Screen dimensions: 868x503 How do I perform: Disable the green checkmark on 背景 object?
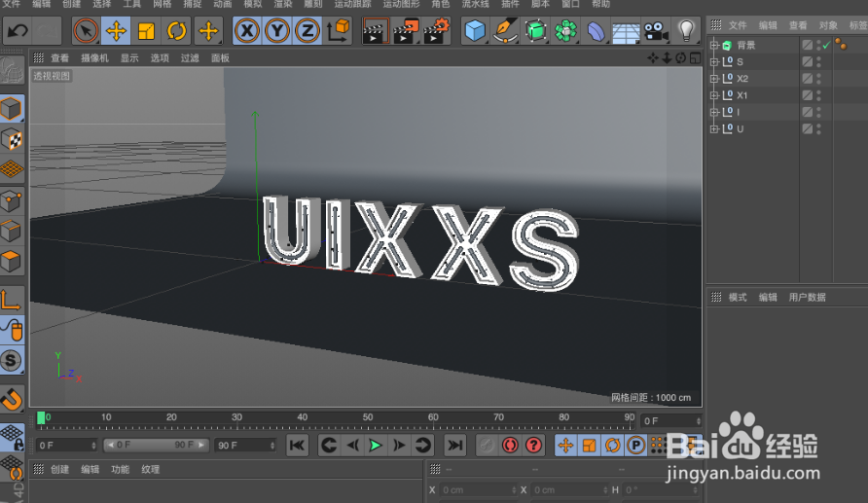[x=826, y=46]
